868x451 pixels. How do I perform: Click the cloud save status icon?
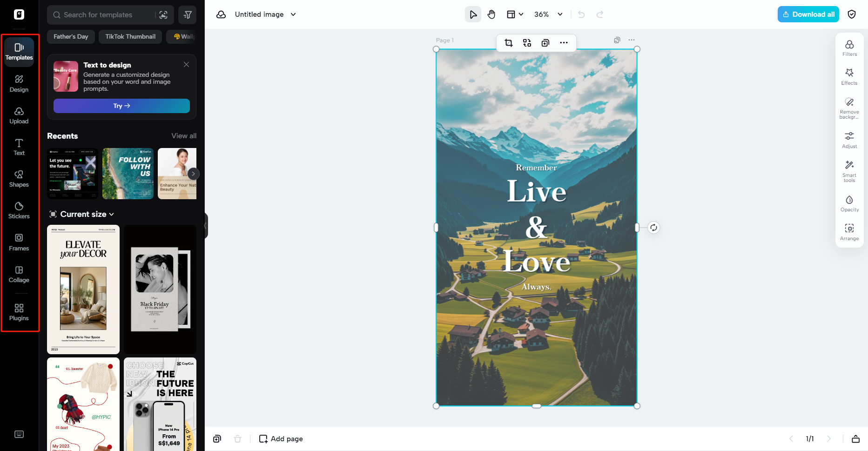tap(221, 14)
